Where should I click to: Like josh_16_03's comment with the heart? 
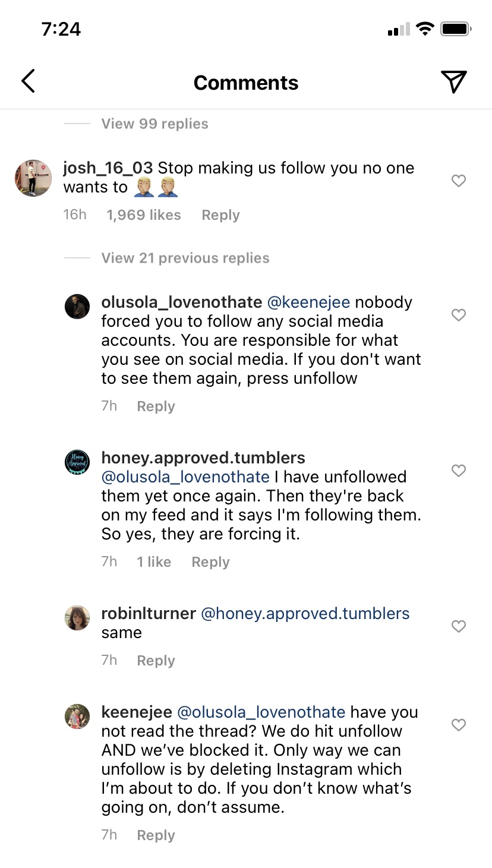pyautogui.click(x=459, y=181)
